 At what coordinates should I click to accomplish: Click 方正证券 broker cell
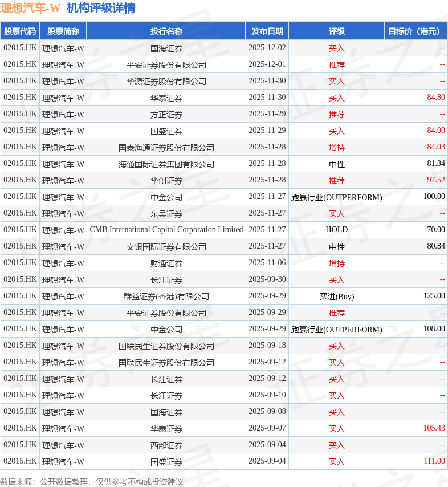point(166,115)
